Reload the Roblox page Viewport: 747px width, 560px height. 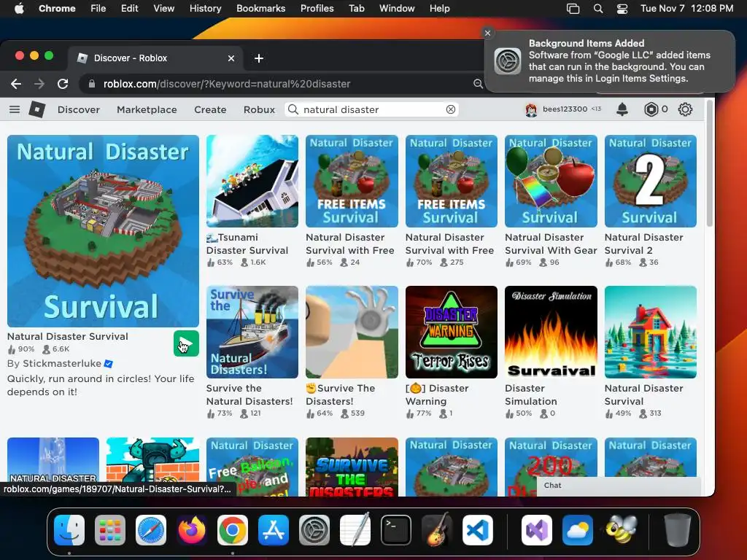tap(63, 84)
